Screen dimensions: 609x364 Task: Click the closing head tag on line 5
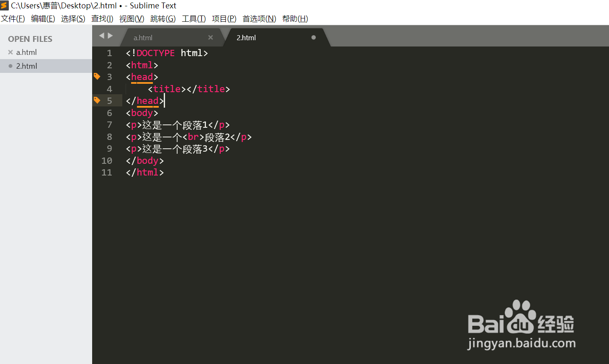145,101
